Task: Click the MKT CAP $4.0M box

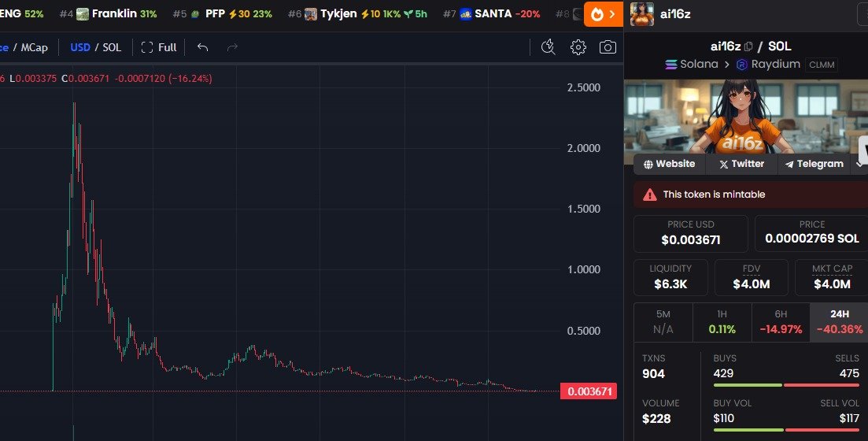Action: click(x=832, y=277)
